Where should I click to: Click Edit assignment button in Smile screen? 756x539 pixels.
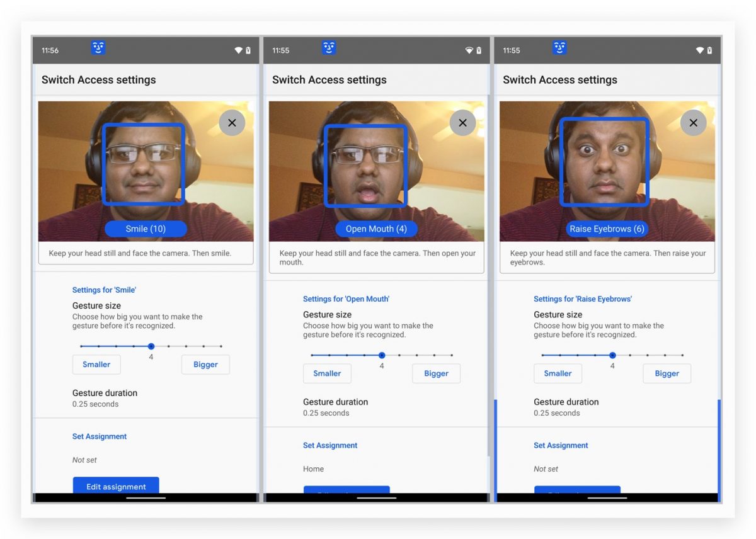pyautogui.click(x=116, y=485)
